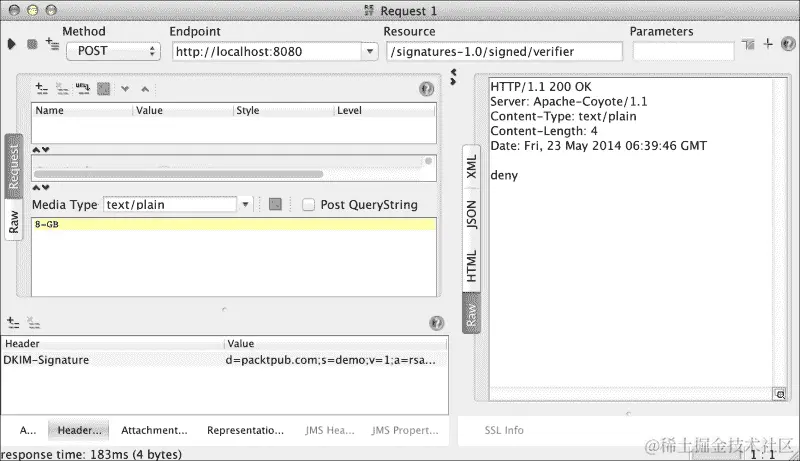800x461 pixels.
Task: Add a new HTTP header entry
Action: tap(13, 322)
